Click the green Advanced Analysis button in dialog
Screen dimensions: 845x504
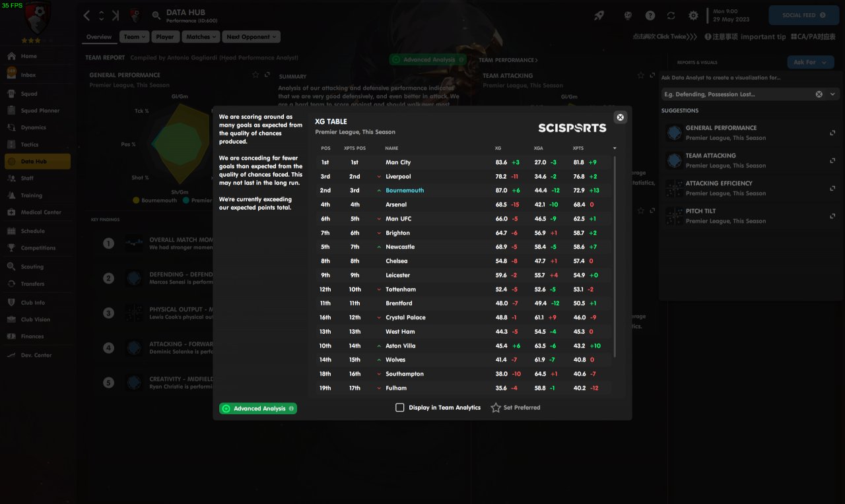tap(258, 408)
